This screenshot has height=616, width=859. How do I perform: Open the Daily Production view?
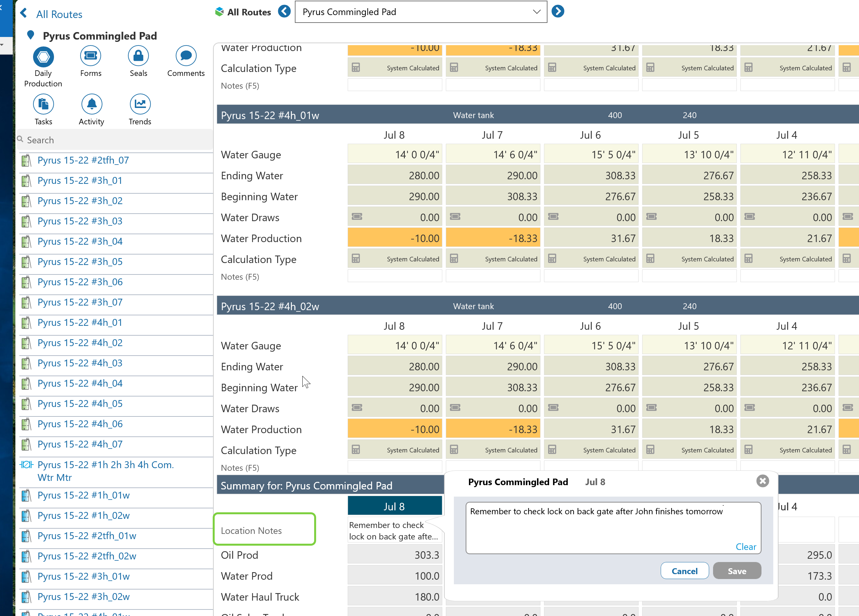point(43,57)
